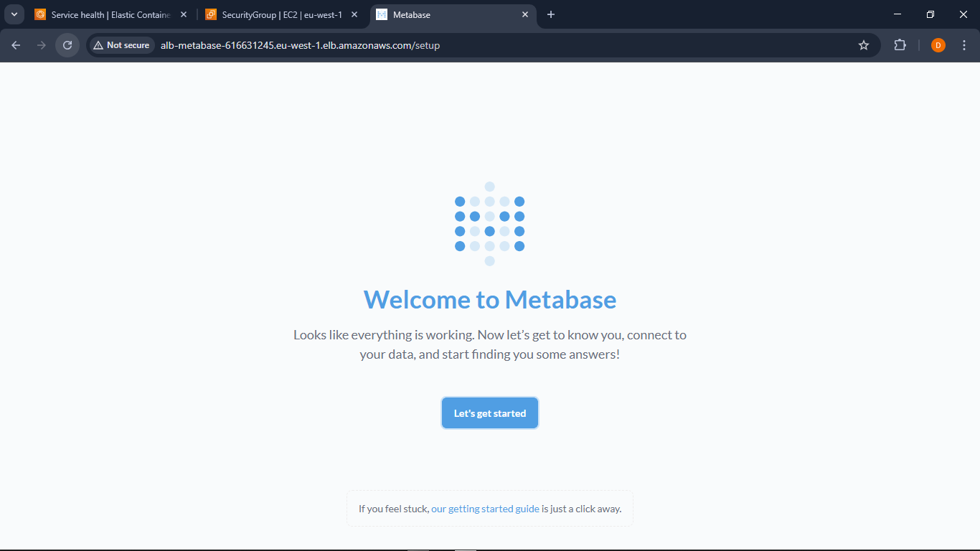
Task: Click the ECS favicon on the Service health tab
Action: [39, 14]
